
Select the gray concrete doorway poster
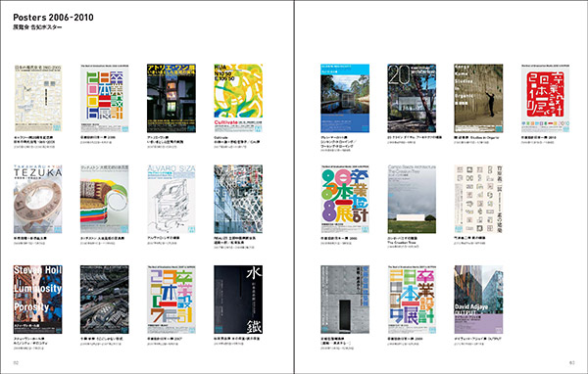345,300
